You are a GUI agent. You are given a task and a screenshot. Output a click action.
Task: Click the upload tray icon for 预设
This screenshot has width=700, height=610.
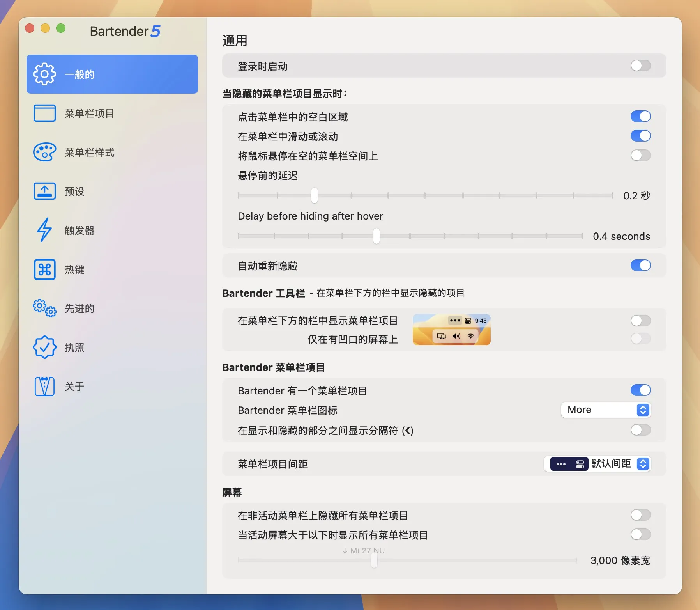point(44,191)
